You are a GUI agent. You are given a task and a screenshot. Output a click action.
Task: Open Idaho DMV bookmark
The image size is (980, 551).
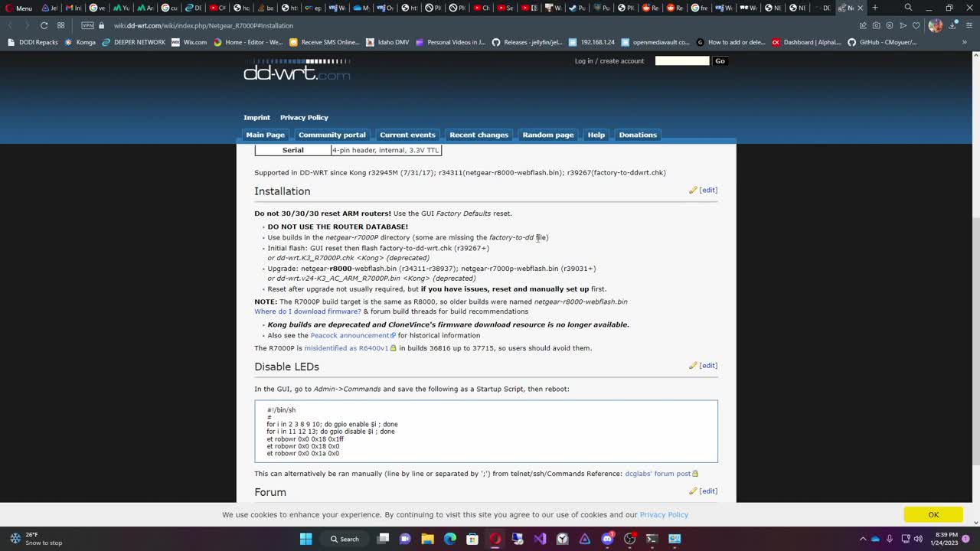387,42
